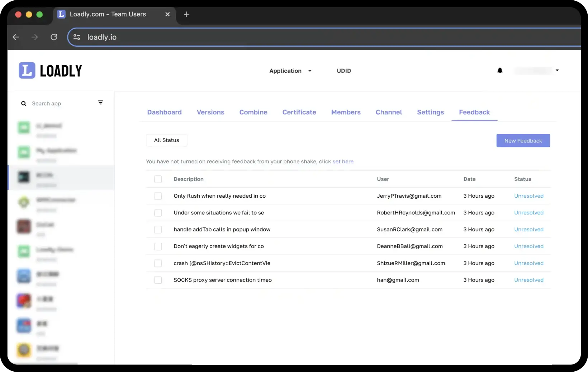Click the New Feedback button
This screenshot has width=588, height=372.
(523, 141)
